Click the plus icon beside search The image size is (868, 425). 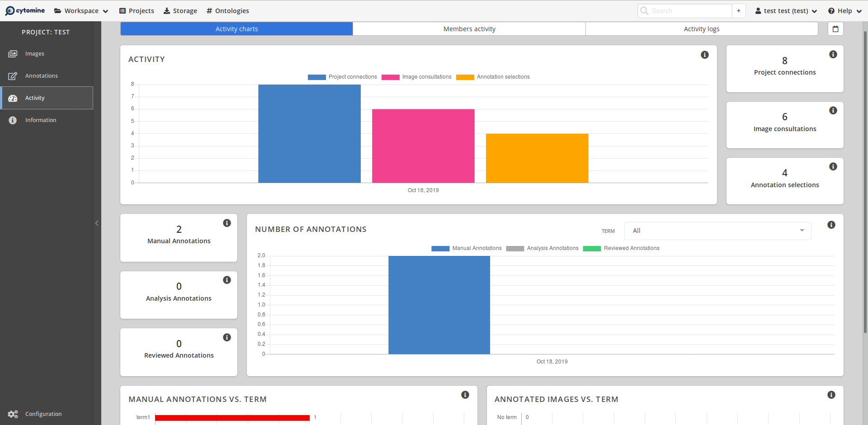coord(739,11)
